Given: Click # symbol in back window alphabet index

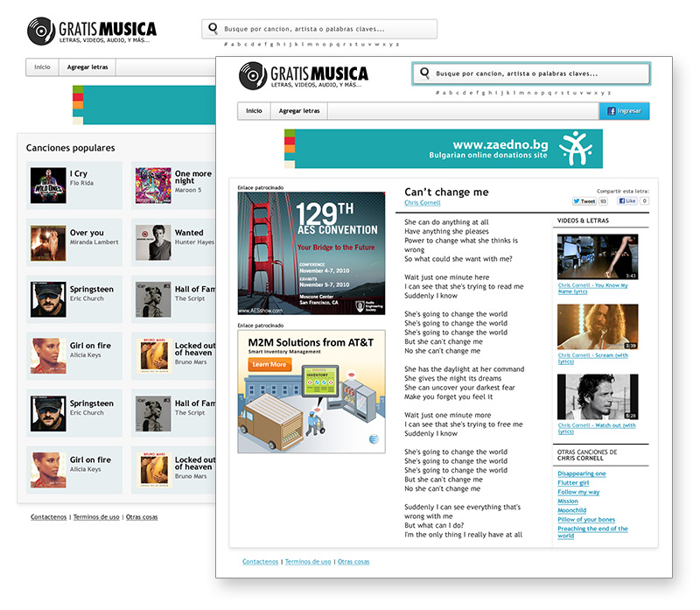Looking at the screenshot, I should click(226, 45).
